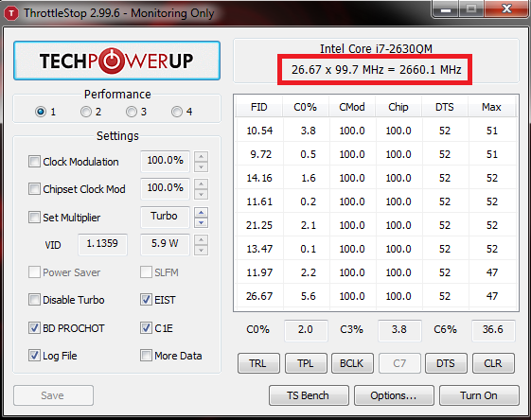Select Performance profile 4

177,112
